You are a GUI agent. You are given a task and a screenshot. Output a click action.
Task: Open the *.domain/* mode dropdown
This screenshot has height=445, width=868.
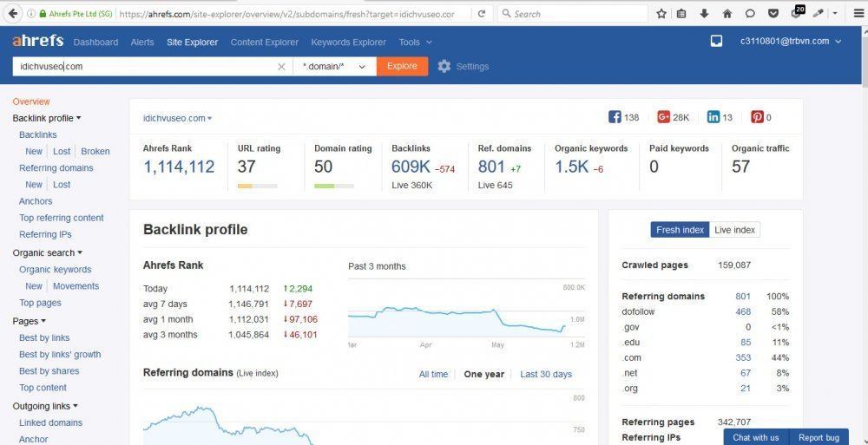point(334,67)
